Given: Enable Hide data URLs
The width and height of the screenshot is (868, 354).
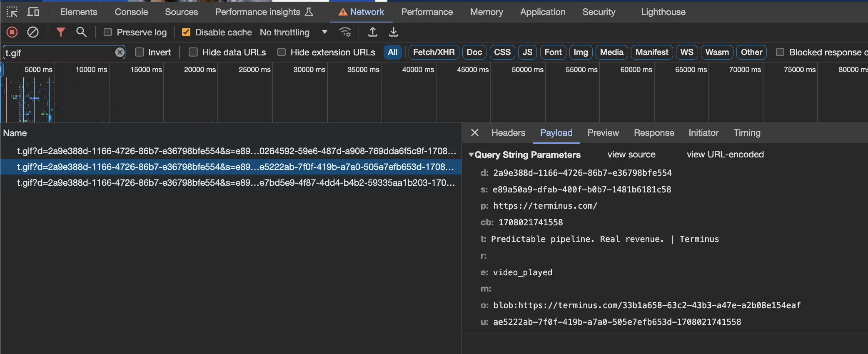Looking at the screenshot, I should click(193, 52).
